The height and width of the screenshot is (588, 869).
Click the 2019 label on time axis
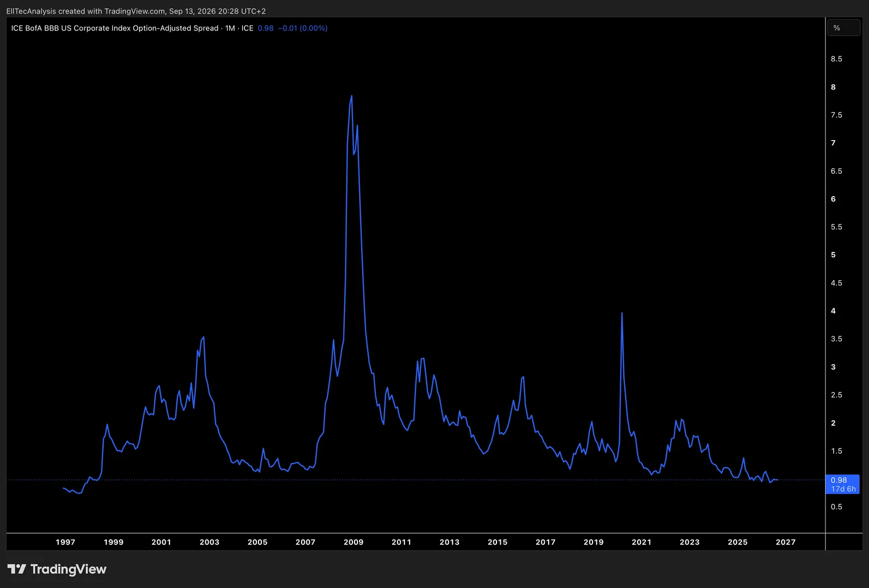[x=594, y=542]
